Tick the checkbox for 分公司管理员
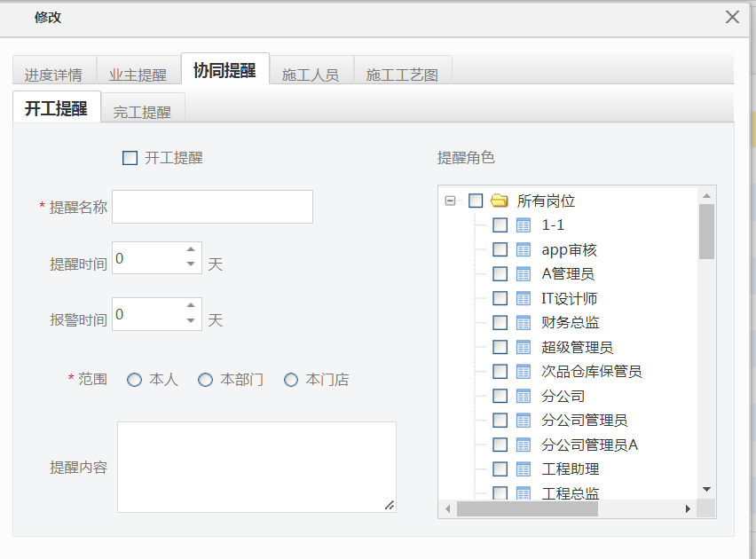The image size is (756, 559). coord(500,421)
